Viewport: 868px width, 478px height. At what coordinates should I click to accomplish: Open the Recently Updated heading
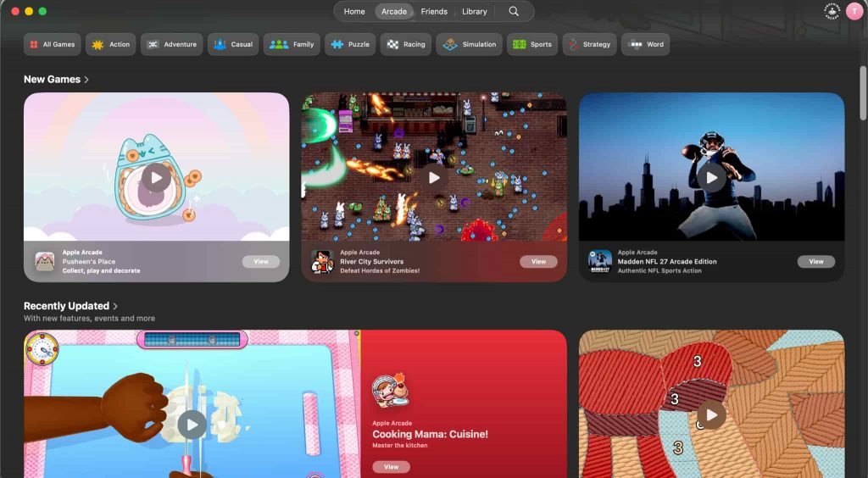tap(66, 306)
